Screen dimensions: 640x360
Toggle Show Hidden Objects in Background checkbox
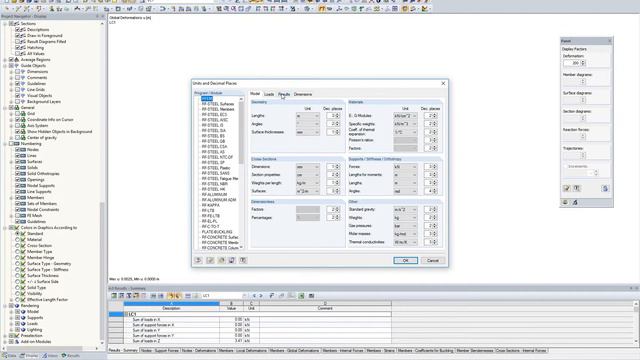(x=18, y=132)
